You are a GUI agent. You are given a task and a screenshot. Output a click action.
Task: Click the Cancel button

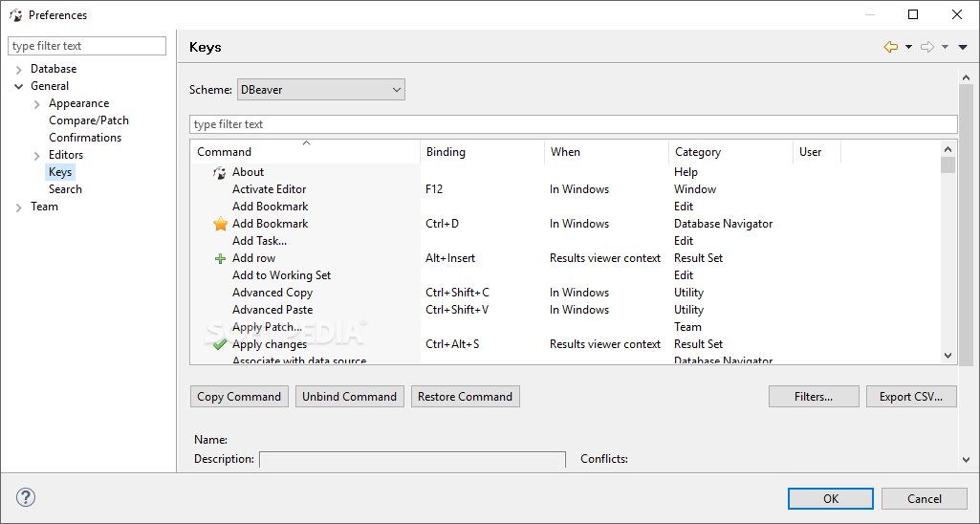(925, 498)
